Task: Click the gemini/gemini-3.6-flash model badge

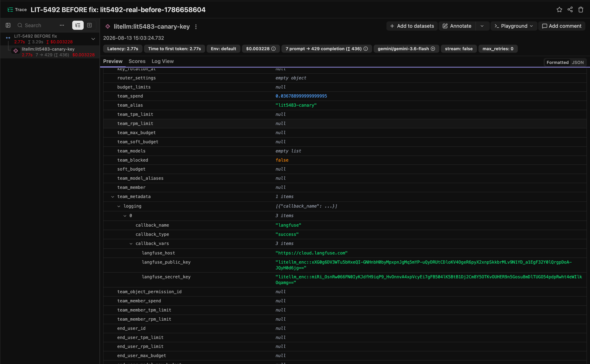Action: tap(406, 49)
